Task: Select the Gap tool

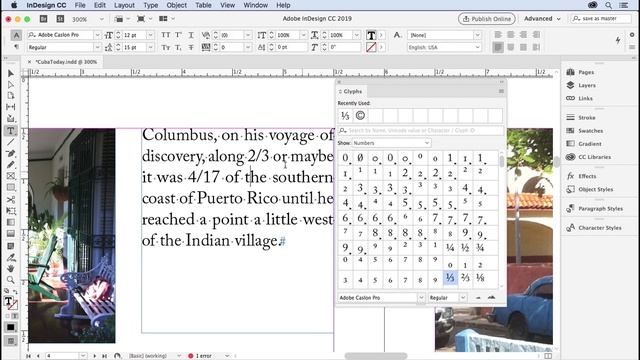Action: (x=11, y=107)
